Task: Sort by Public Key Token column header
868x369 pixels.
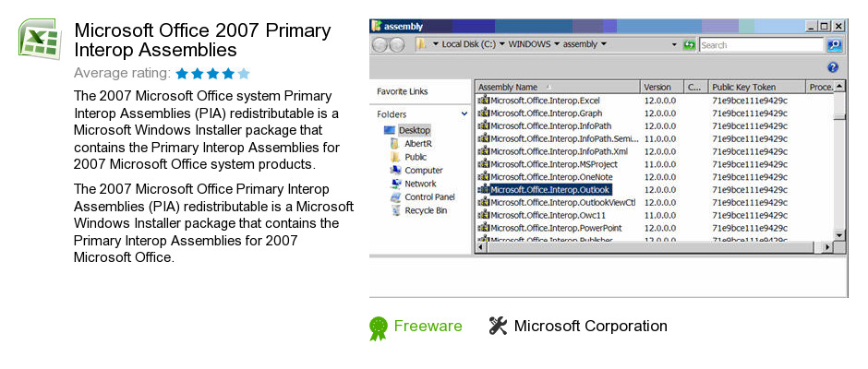Action: point(757,87)
